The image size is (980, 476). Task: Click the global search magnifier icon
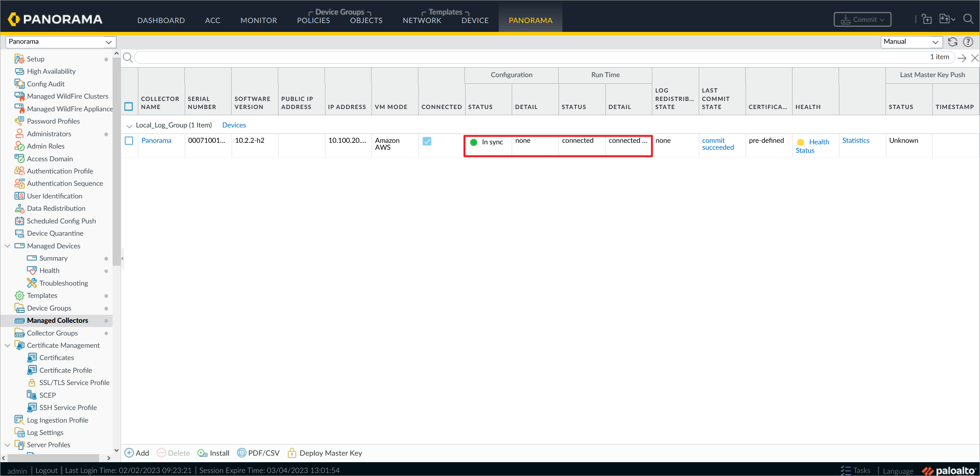point(968,19)
